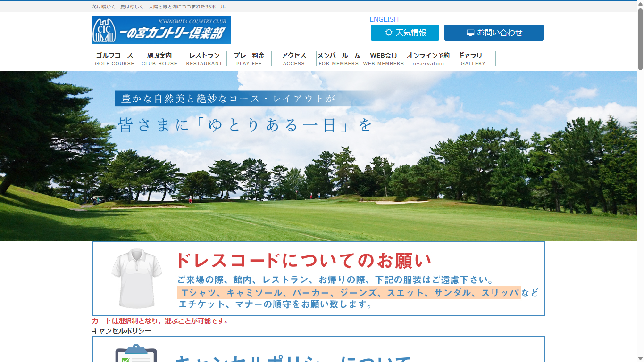The image size is (644, 362).
Task: Click the Ichinomiya Country Club logo
Action: [161, 30]
